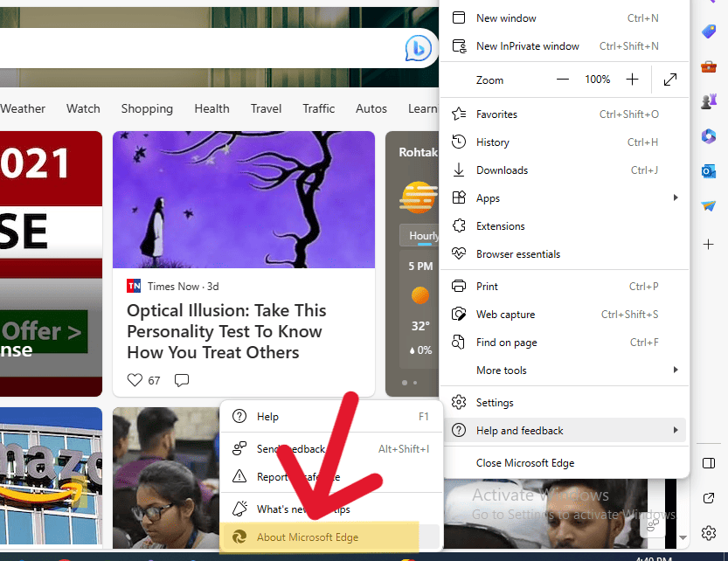Choose Close Microsoft Edge
Image resolution: width=728 pixels, height=561 pixels.
coord(563,463)
